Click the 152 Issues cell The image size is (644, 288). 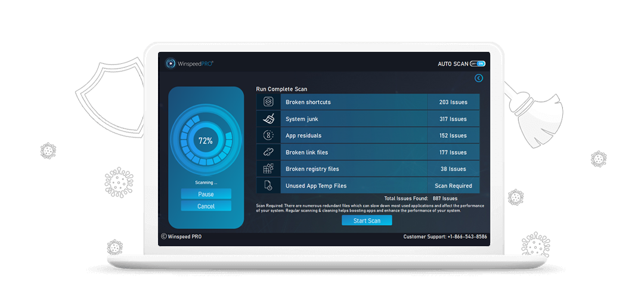click(x=453, y=135)
